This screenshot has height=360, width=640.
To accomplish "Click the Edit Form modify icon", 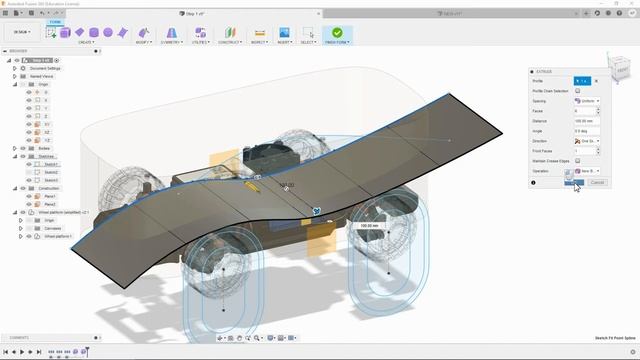I will point(144,33).
